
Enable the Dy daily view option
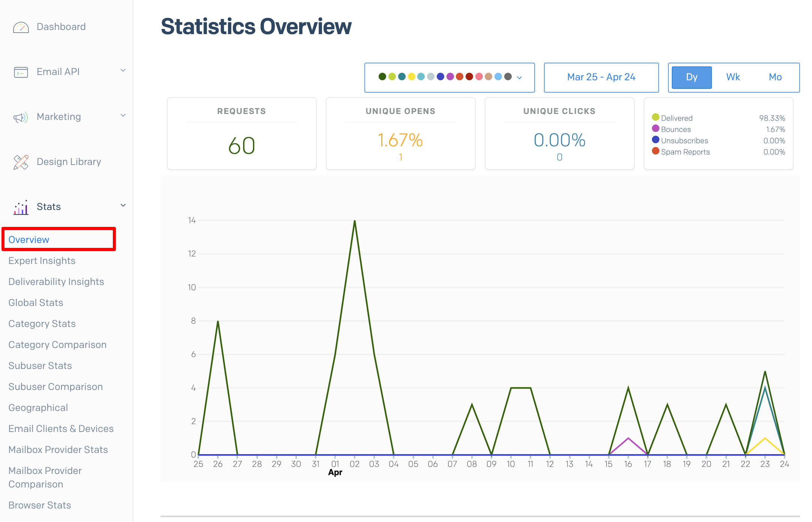pos(691,77)
